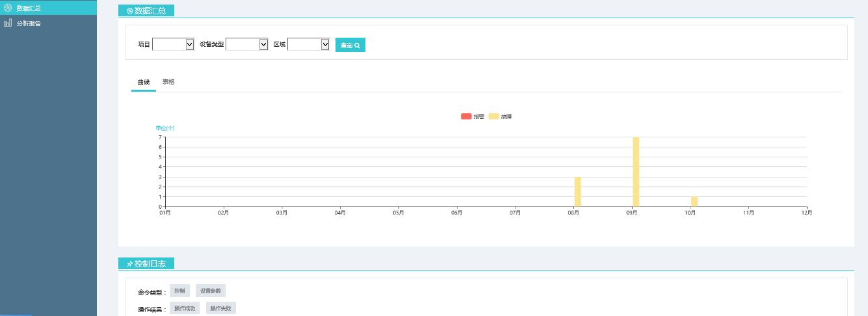Open the 项目 dropdown
Viewport: 868px width, 316px height.
pos(173,44)
